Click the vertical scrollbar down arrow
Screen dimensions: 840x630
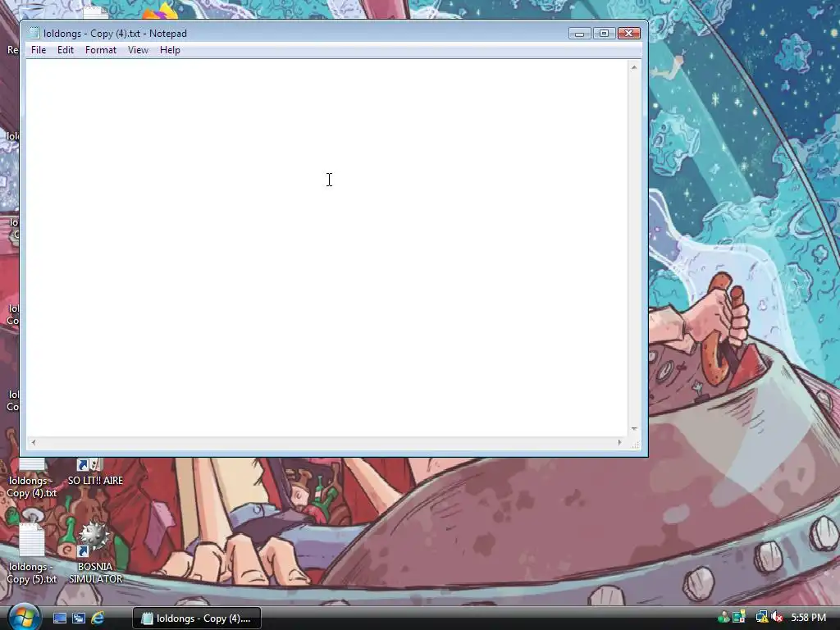[634, 428]
